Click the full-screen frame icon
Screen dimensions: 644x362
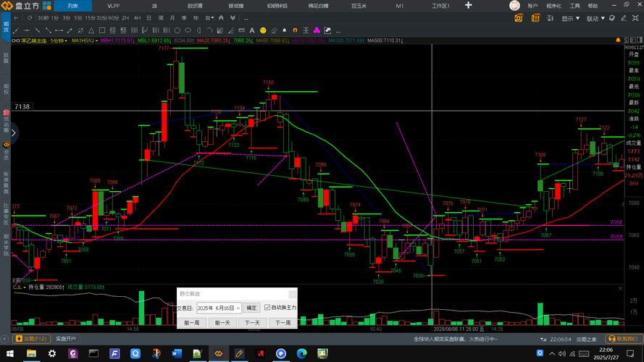click(635, 18)
